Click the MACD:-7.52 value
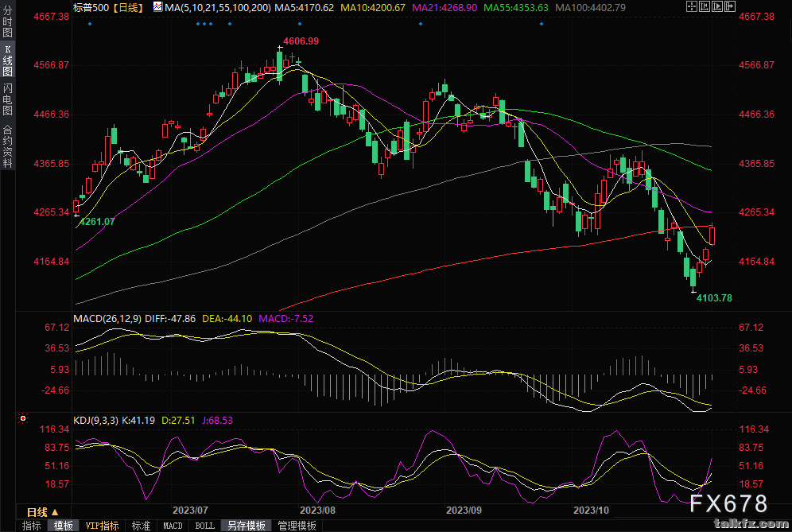Screen dimensions: 792x532 pos(286,319)
